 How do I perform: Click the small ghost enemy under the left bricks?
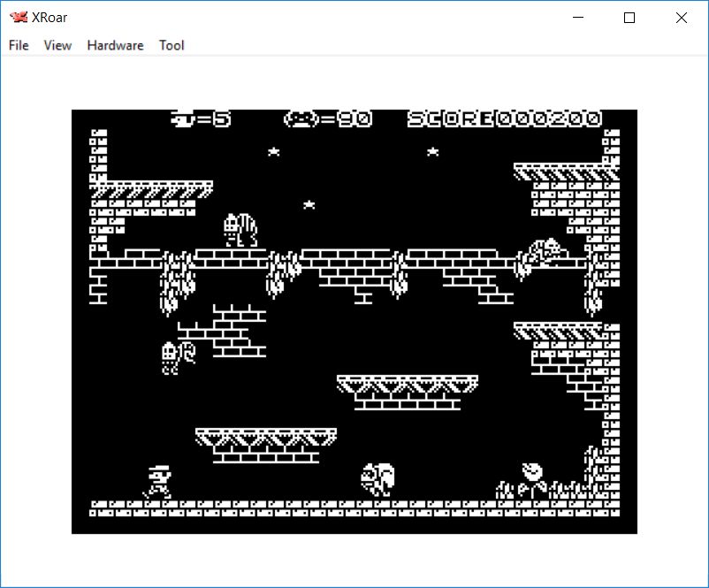click(178, 356)
